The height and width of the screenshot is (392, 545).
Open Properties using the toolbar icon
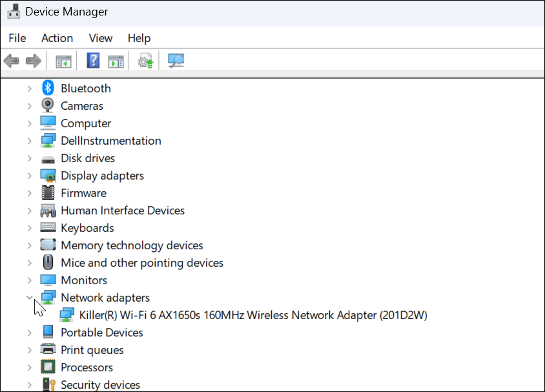(115, 61)
